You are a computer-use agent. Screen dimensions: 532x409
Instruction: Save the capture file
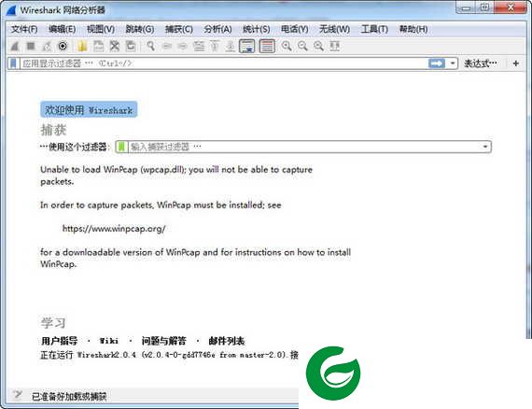coord(98,46)
